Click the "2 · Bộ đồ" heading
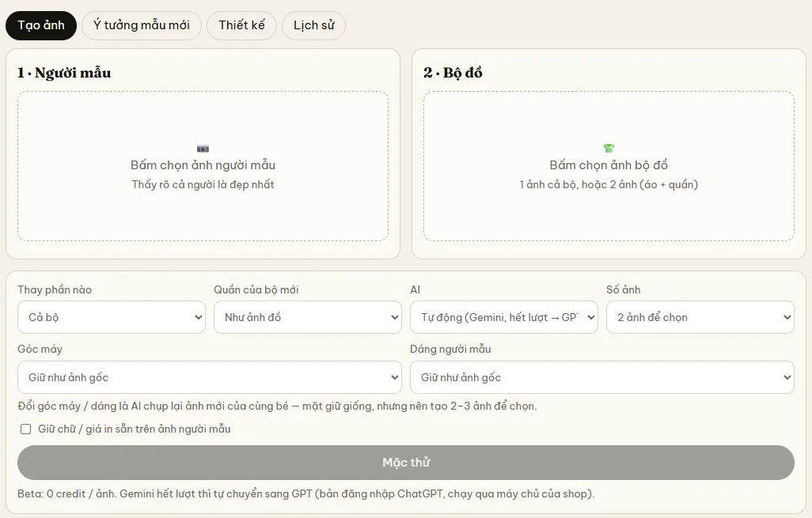The width and height of the screenshot is (812, 518). tap(453, 73)
